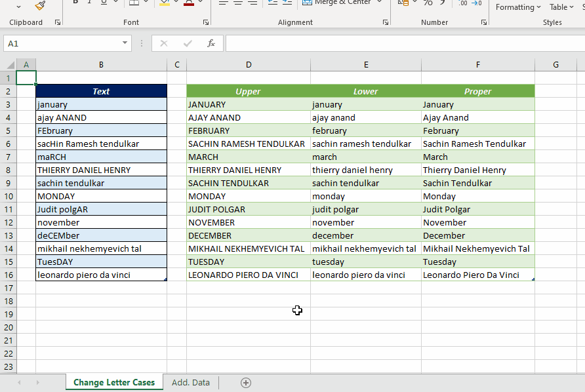Click Merge & Center
The height and width of the screenshot is (392, 585).
click(x=336, y=2)
